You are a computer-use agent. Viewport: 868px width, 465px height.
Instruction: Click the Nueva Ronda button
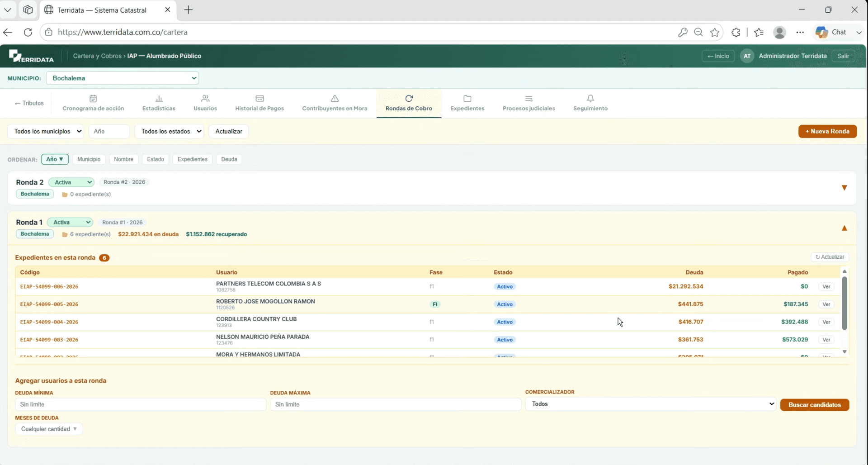point(827,131)
